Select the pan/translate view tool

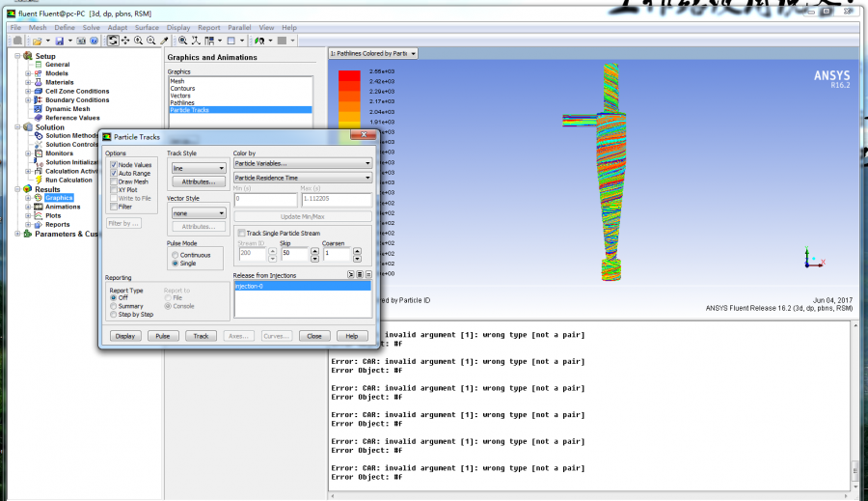[x=125, y=41]
